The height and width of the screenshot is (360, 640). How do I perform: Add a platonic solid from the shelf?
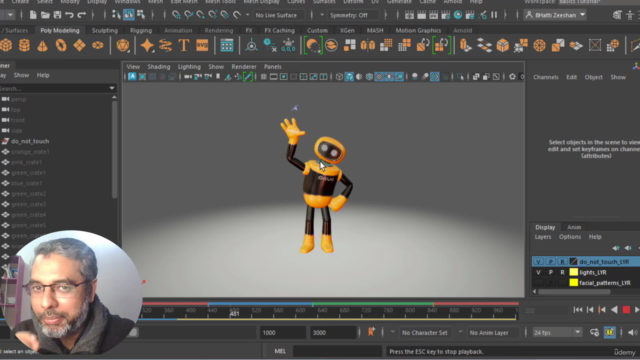pyautogui.click(x=122, y=45)
